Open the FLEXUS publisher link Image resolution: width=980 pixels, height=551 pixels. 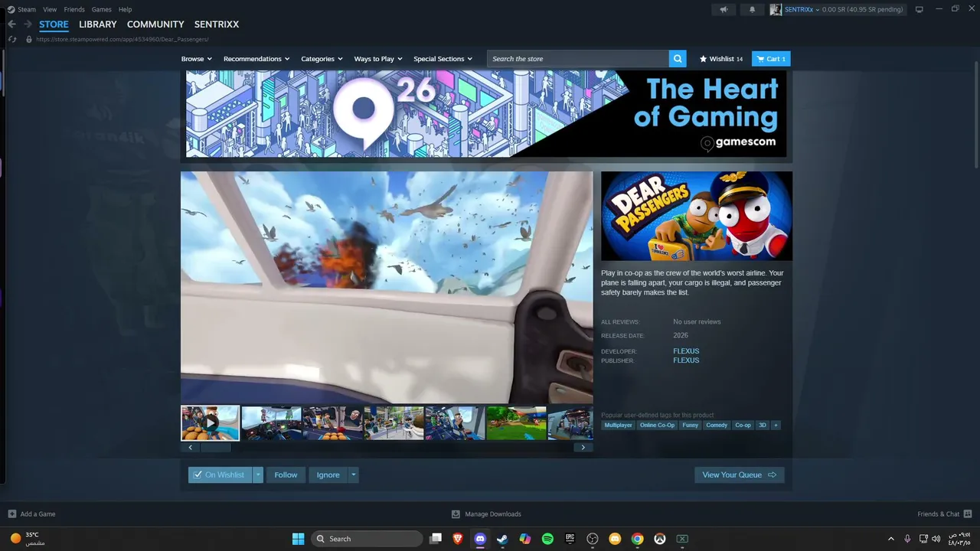[x=686, y=360]
